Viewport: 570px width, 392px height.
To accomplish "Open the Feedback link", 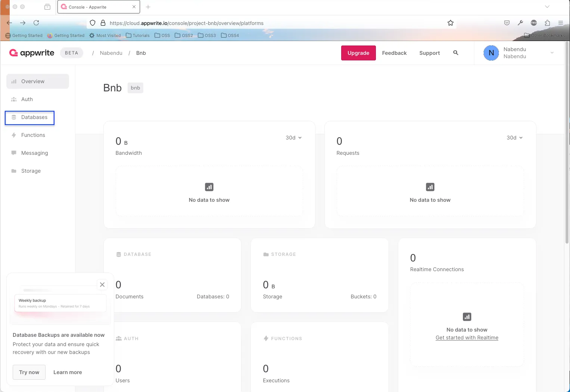I will click(x=394, y=53).
